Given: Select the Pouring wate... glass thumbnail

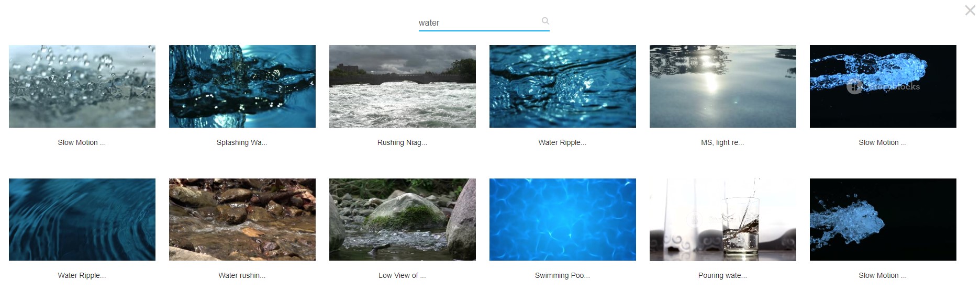Looking at the screenshot, I should click(723, 220).
